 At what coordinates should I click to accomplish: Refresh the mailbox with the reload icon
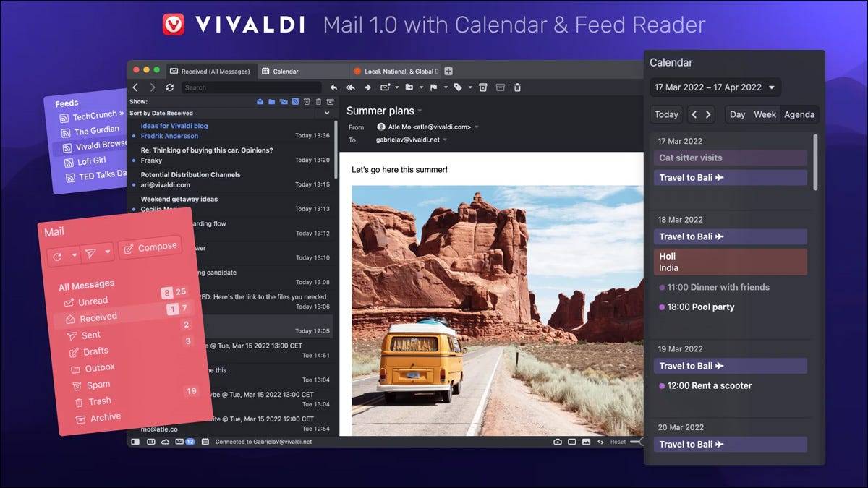170,87
